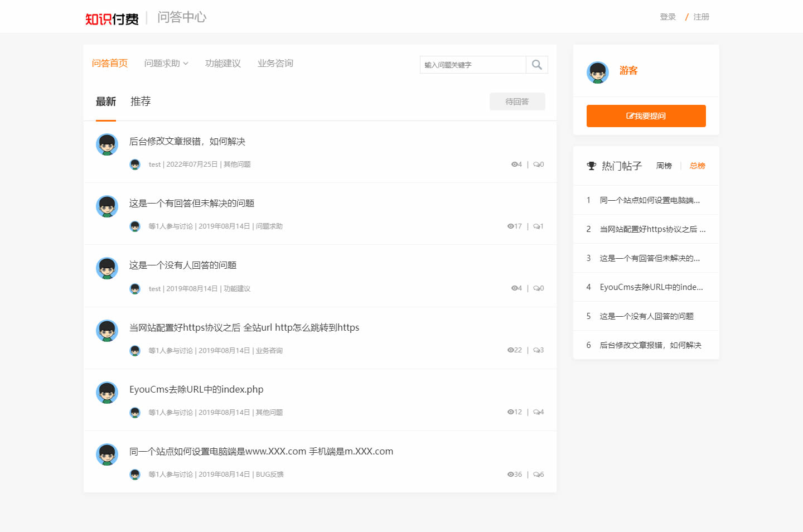Click the trophy icon beside 热门帖子
The image size is (803, 532).
592,166
